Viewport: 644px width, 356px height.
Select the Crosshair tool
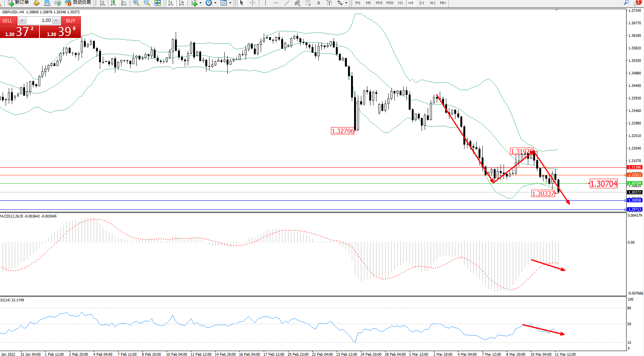252,3
